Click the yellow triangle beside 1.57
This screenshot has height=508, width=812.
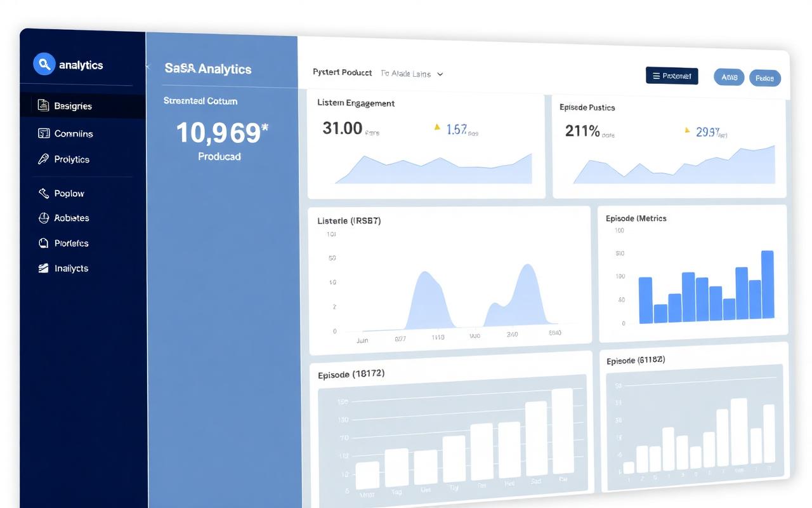437,127
